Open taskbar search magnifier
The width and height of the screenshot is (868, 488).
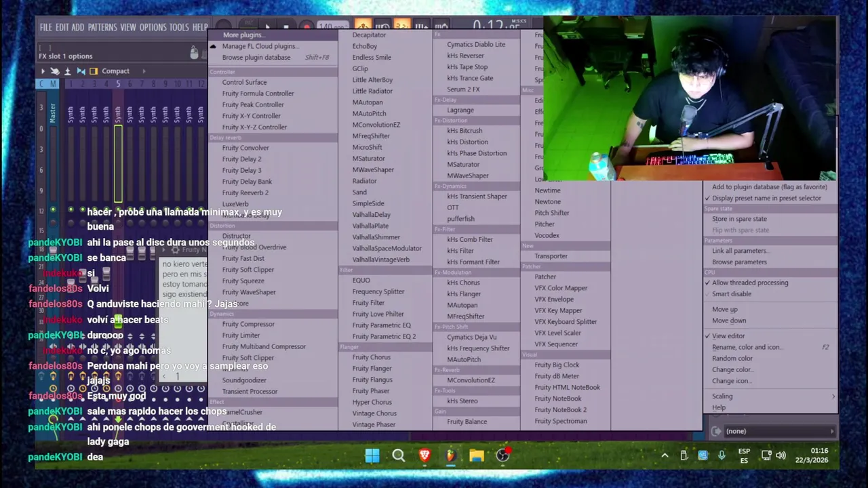[x=398, y=455]
